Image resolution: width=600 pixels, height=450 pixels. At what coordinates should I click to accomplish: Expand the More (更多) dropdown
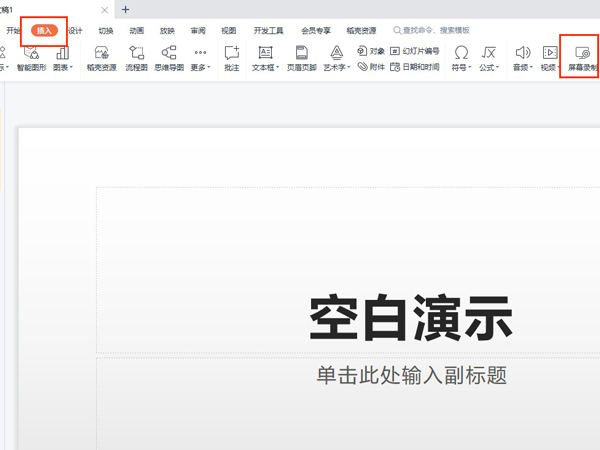[200, 67]
